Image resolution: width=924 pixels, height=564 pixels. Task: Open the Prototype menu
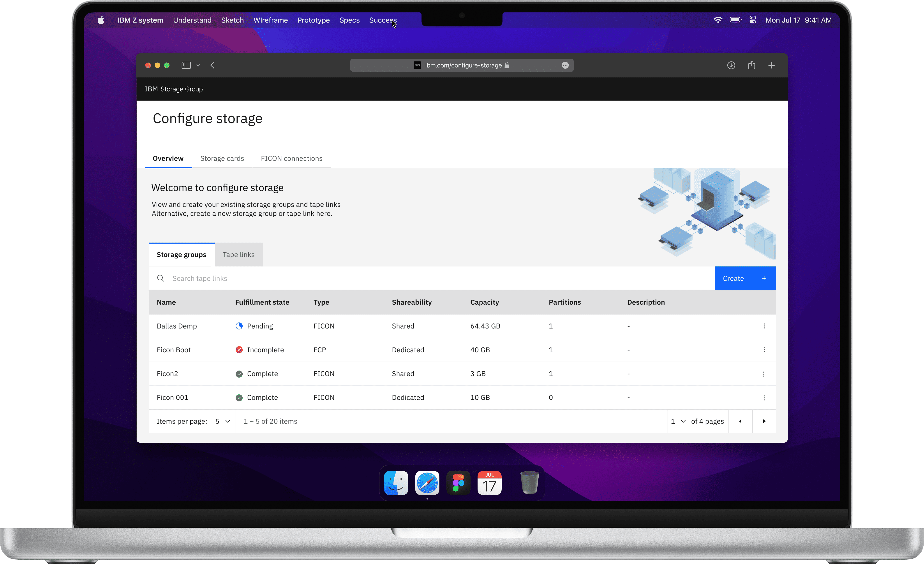[x=314, y=20]
